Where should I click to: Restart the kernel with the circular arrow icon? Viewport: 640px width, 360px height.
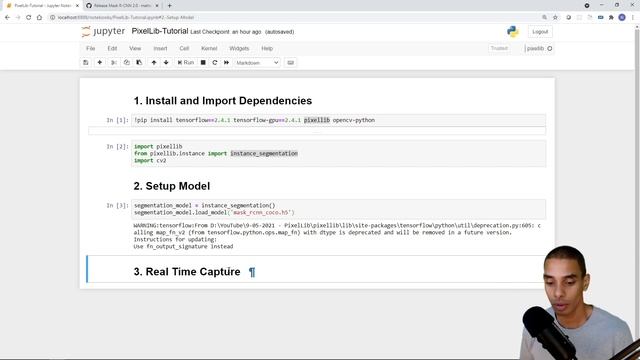215,62
